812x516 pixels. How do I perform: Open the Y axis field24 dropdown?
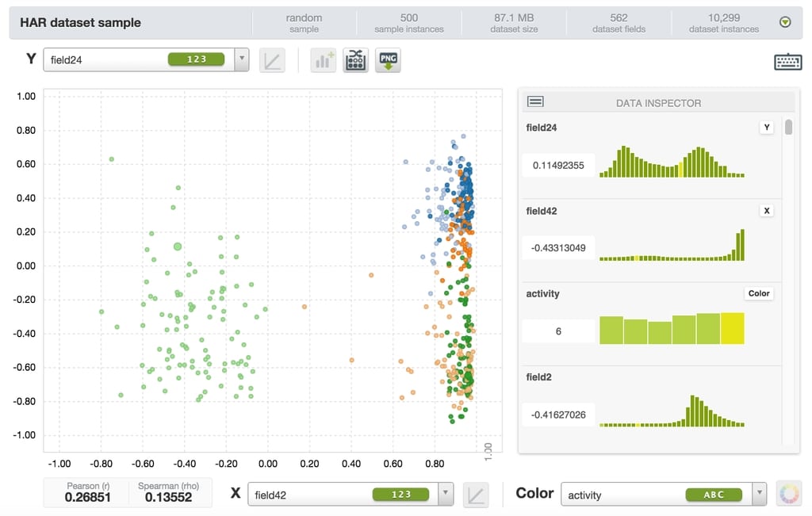[x=242, y=59]
